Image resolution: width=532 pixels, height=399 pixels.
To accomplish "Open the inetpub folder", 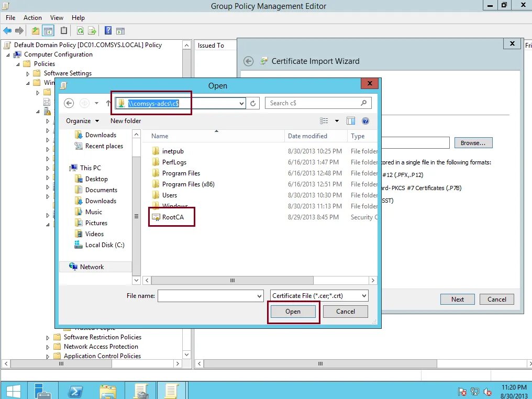I will pyautogui.click(x=172, y=151).
